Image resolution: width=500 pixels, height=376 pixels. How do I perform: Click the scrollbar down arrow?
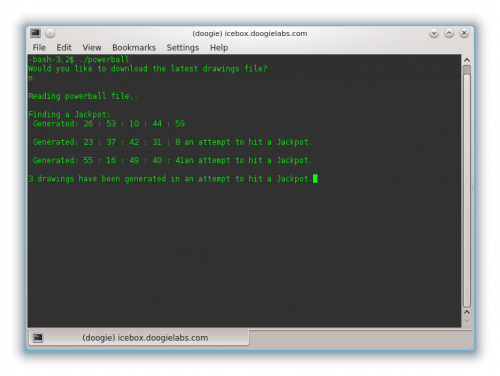pyautogui.click(x=467, y=321)
